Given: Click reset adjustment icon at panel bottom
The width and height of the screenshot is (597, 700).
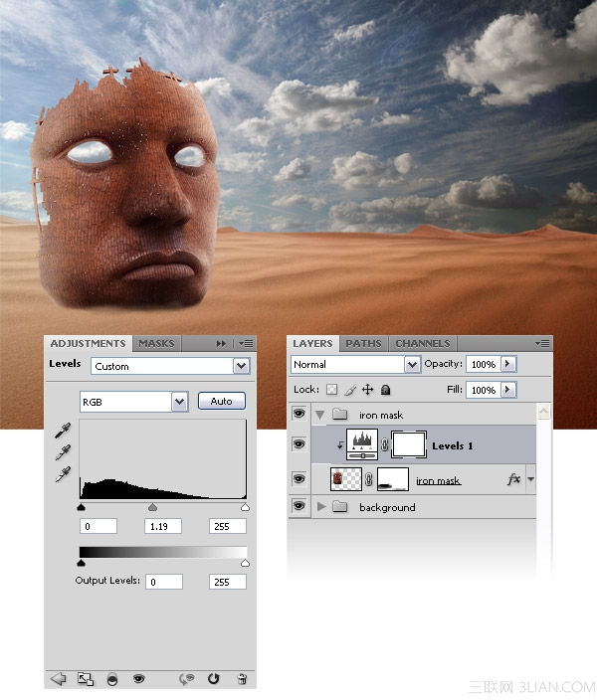Looking at the screenshot, I should [214, 678].
